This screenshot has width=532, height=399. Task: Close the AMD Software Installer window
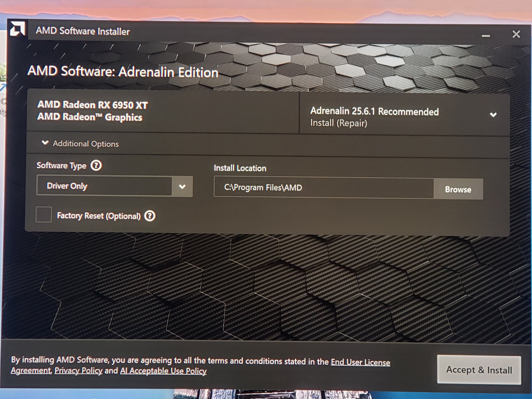516,34
